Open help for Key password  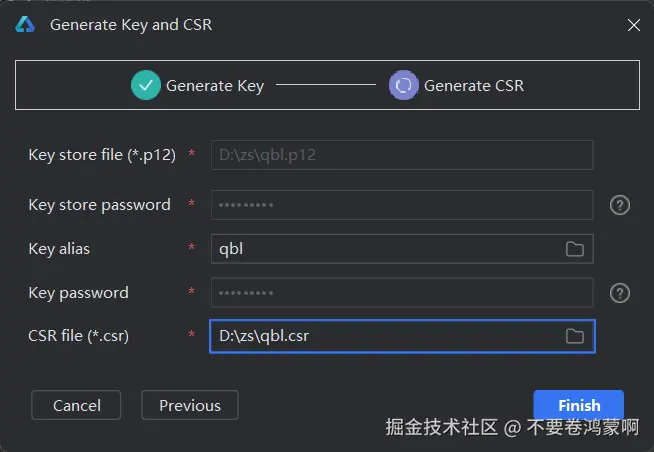pyautogui.click(x=620, y=293)
